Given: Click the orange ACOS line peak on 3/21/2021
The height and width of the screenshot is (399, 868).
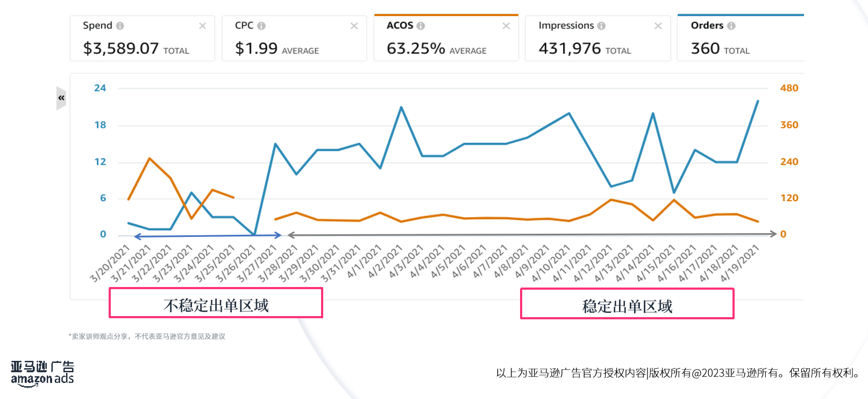Looking at the screenshot, I should point(150,159).
